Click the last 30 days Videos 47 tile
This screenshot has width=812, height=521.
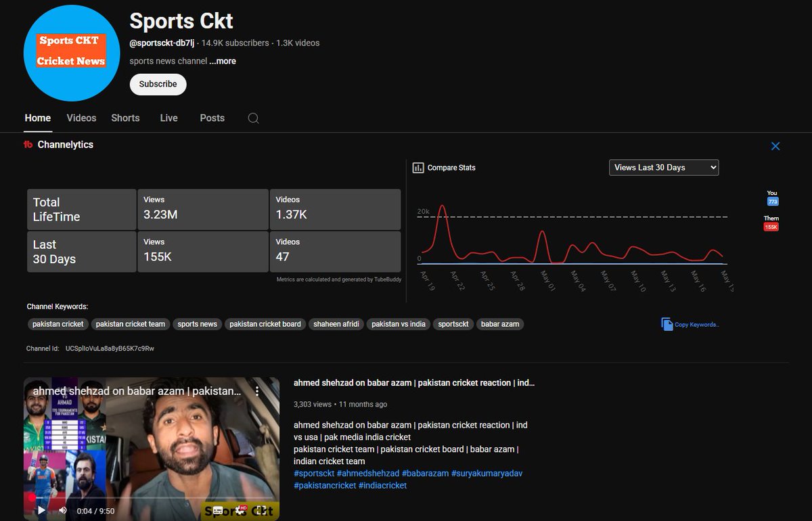click(x=336, y=252)
